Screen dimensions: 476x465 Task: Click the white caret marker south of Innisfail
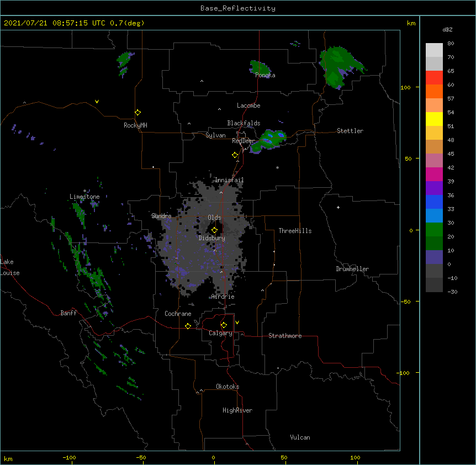(221, 192)
